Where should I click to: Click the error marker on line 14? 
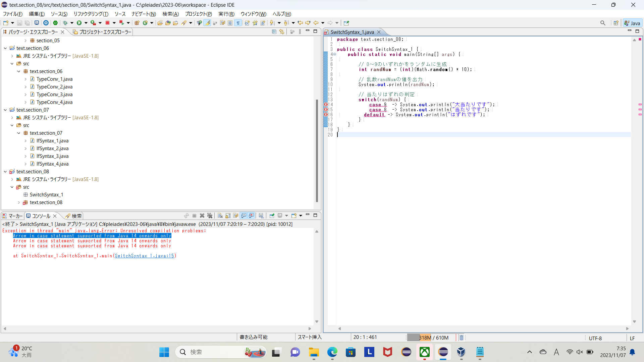click(x=326, y=105)
